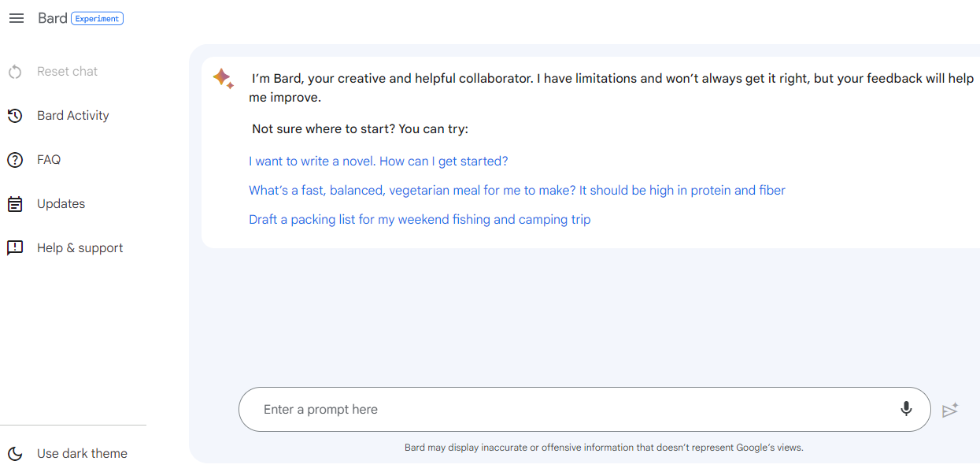This screenshot has width=980, height=472.
Task: Click the send prompt arrow icon
Action: pos(950,410)
